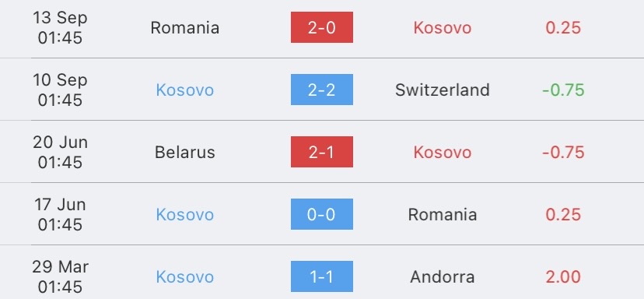The height and width of the screenshot is (299, 644).
Task: Select the red -0.75 handicap for Belarus match
Action: [563, 152]
